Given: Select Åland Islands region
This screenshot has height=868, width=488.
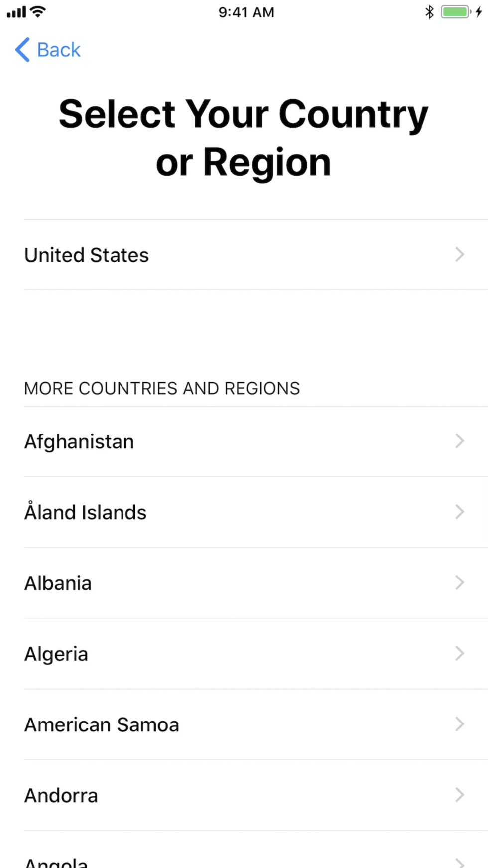Looking at the screenshot, I should 86,512.
